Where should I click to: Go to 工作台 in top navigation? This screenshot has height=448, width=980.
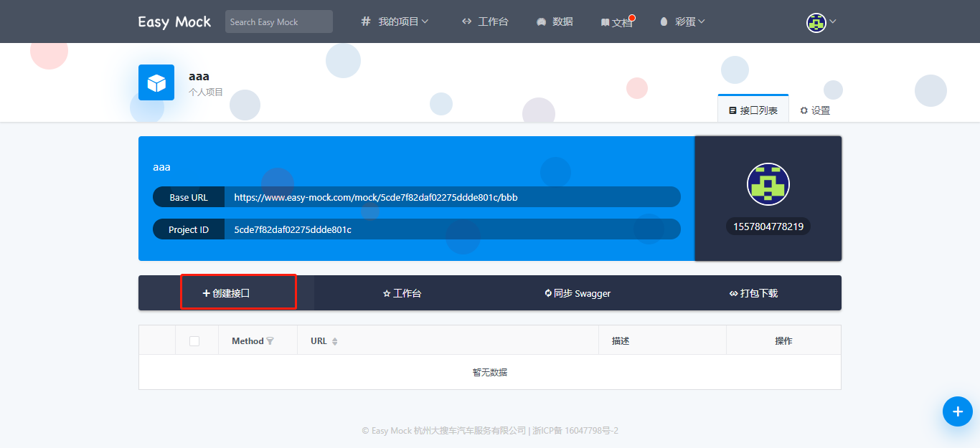485,22
